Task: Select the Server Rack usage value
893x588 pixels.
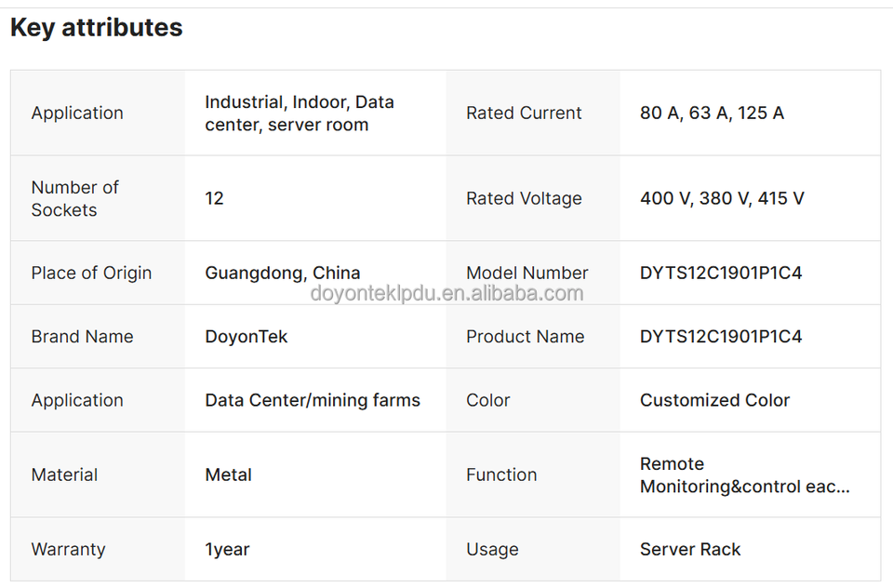Action: tap(690, 549)
